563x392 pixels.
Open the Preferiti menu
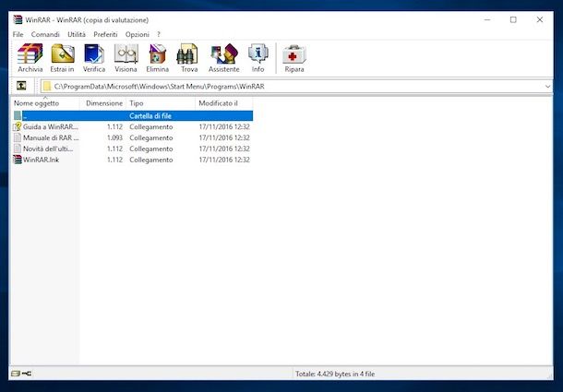click(x=105, y=34)
